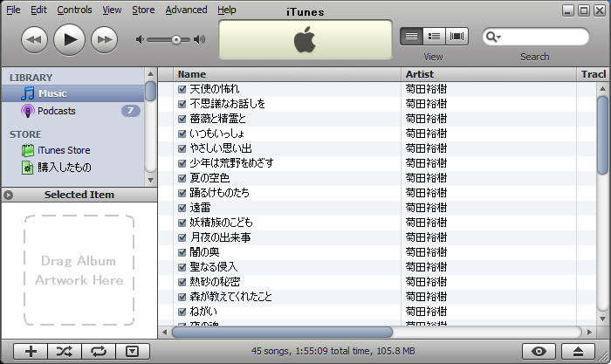This screenshot has height=364, width=611.
Task: Click the Apple logo status display
Action: pyautogui.click(x=305, y=39)
